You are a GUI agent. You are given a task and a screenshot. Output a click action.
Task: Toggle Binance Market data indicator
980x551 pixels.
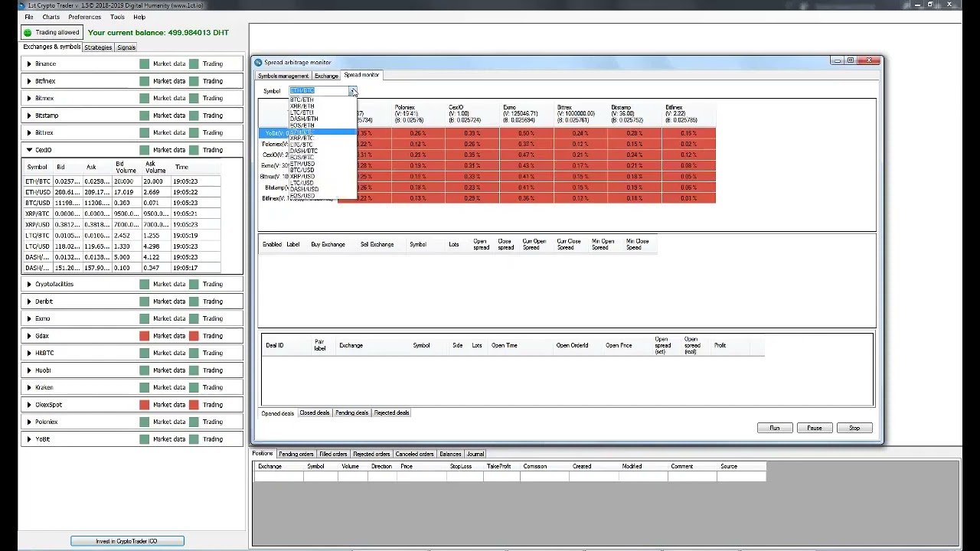(x=144, y=64)
